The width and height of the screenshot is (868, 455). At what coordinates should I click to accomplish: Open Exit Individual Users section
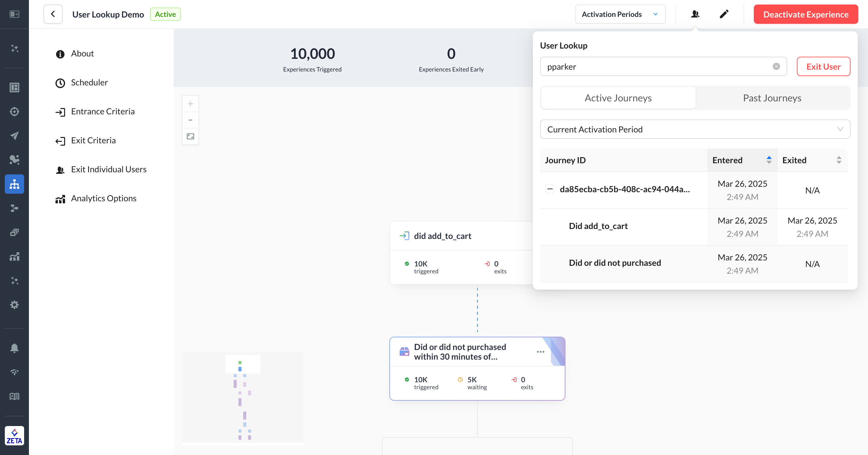click(108, 169)
